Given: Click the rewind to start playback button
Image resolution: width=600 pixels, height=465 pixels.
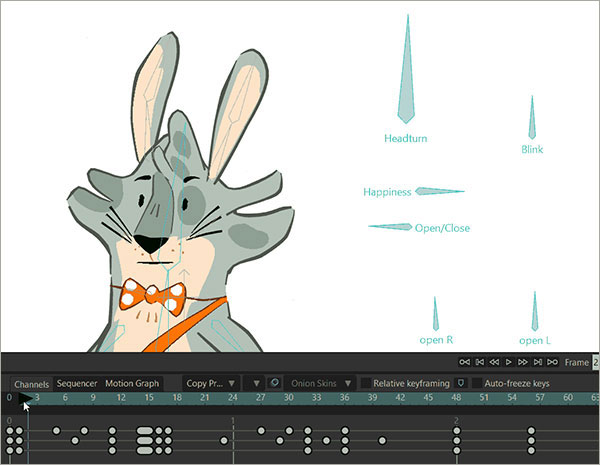Looking at the screenshot, I should tap(464, 361).
